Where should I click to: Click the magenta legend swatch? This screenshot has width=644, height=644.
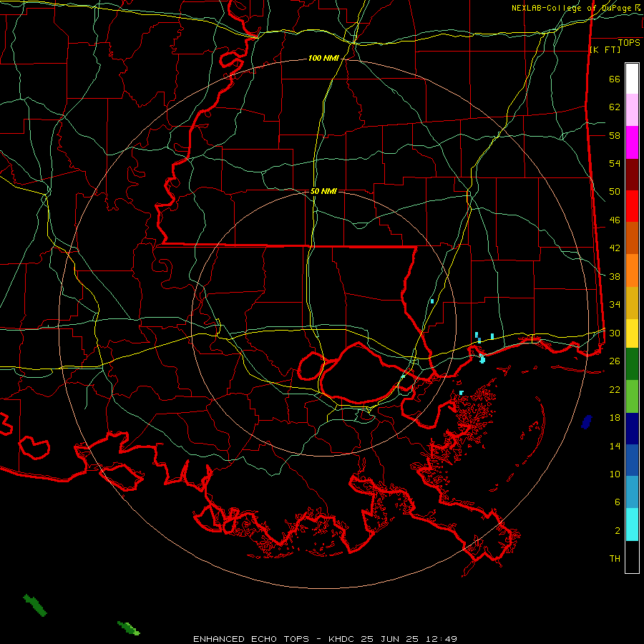(632, 142)
